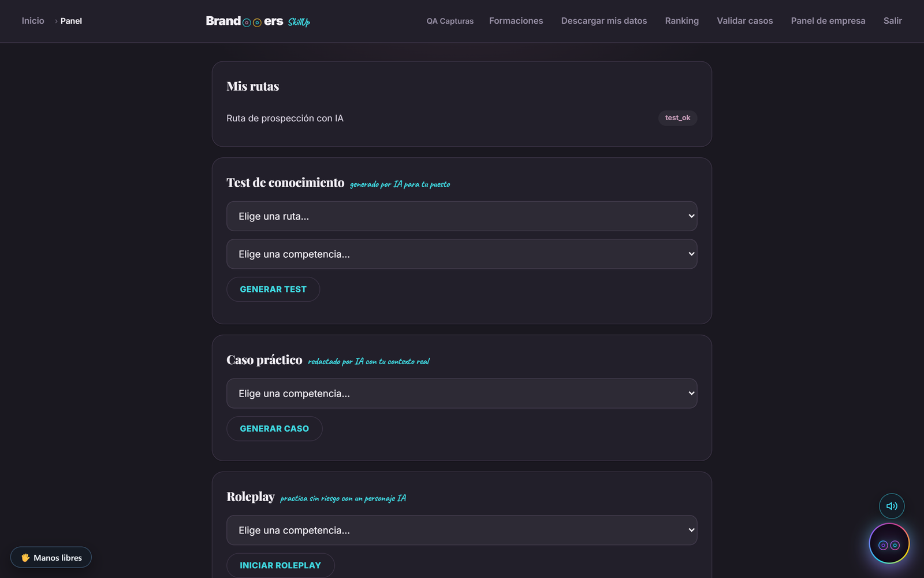The image size is (924, 578).
Task: Click the Brandoers SkillUp logo
Action: 258,21
